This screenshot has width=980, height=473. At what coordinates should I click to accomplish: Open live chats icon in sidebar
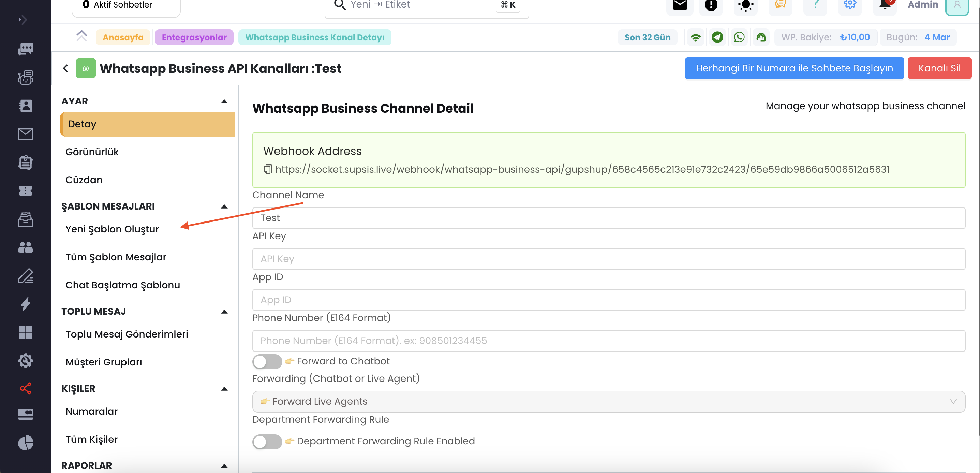[26, 49]
